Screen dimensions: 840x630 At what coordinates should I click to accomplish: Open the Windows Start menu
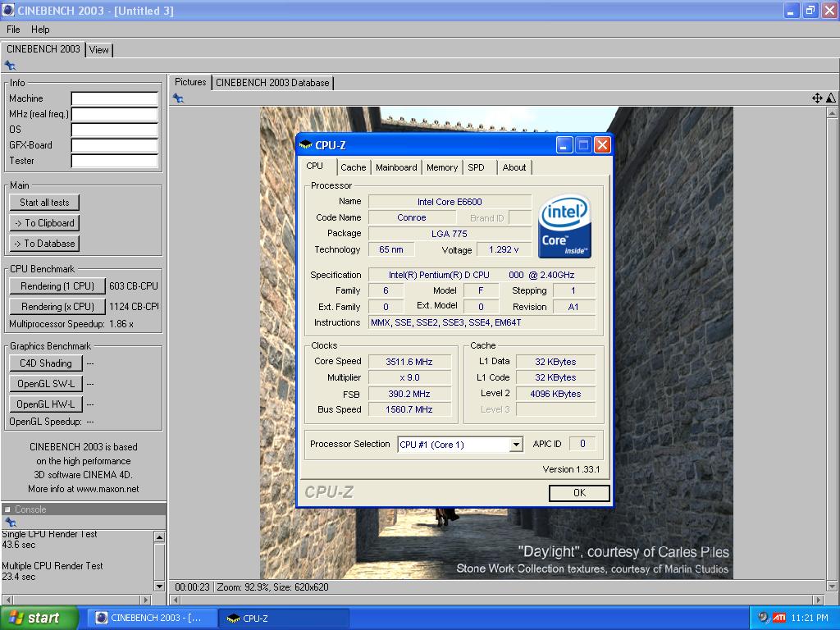tap(39, 618)
